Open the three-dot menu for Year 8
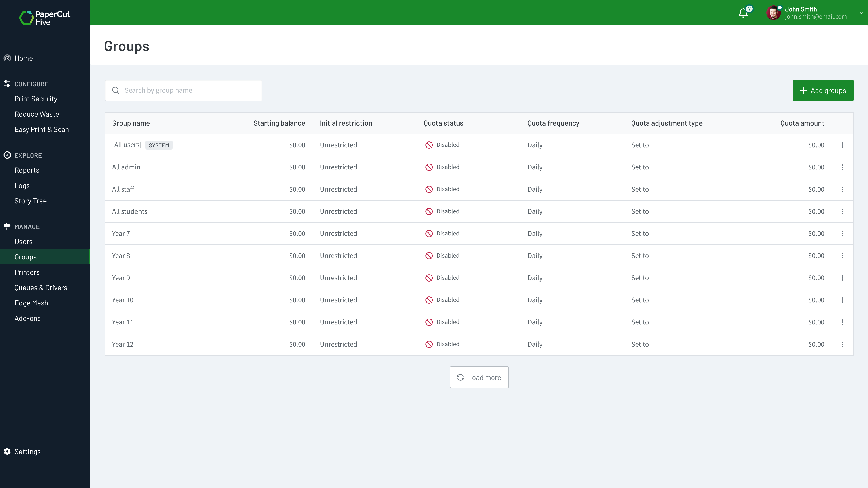Screen dimensions: 868x488 click(843, 256)
